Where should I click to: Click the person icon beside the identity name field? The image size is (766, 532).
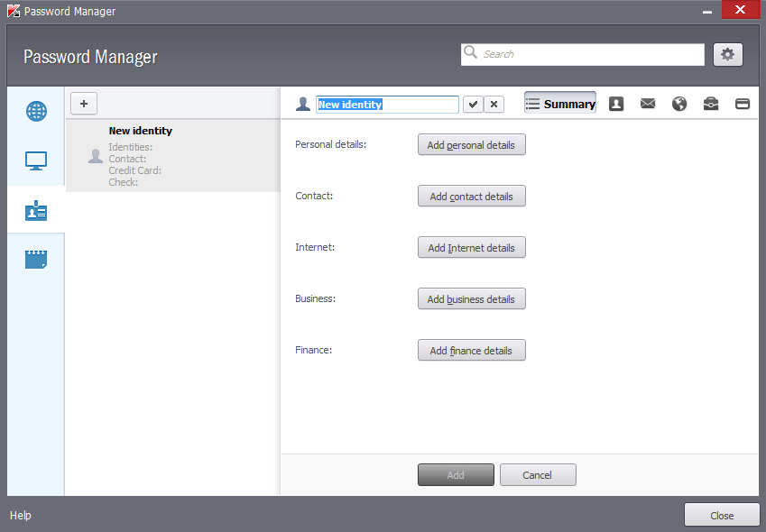303,104
